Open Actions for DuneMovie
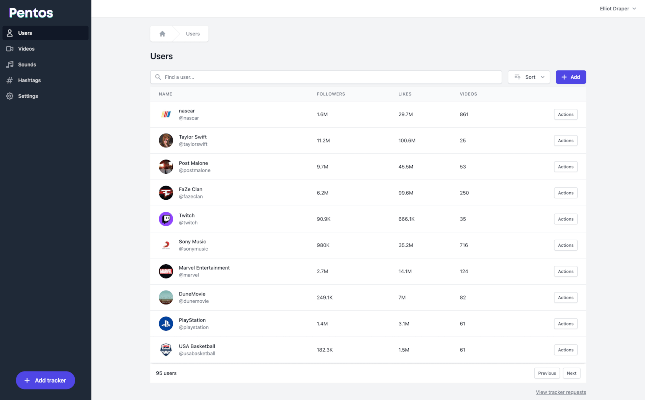 pyautogui.click(x=566, y=297)
